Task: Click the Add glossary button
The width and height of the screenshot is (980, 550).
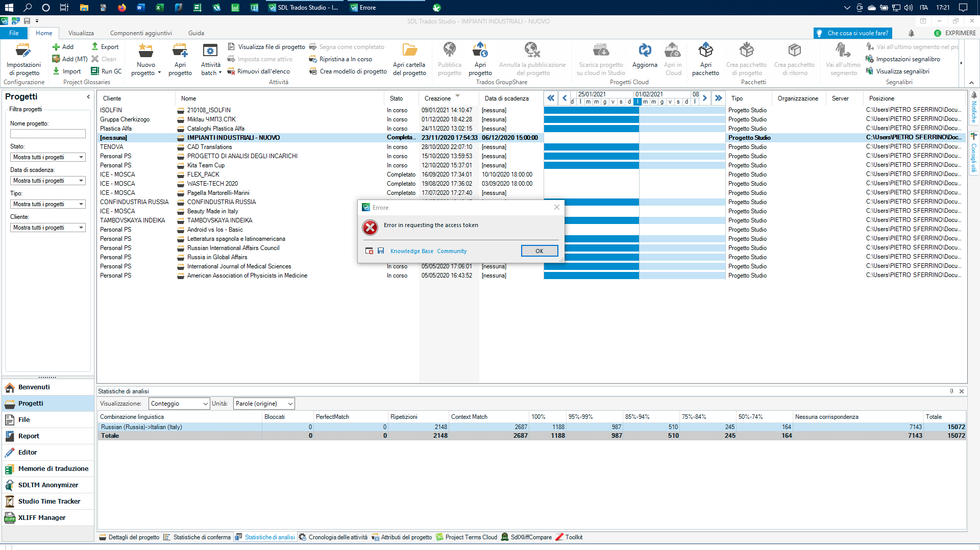Action: click(x=63, y=46)
